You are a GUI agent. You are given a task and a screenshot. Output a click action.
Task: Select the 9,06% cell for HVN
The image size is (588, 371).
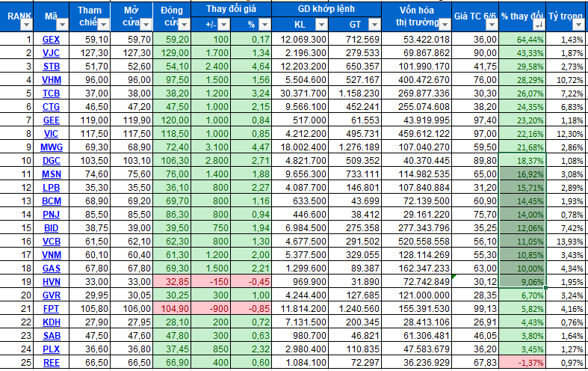click(522, 282)
